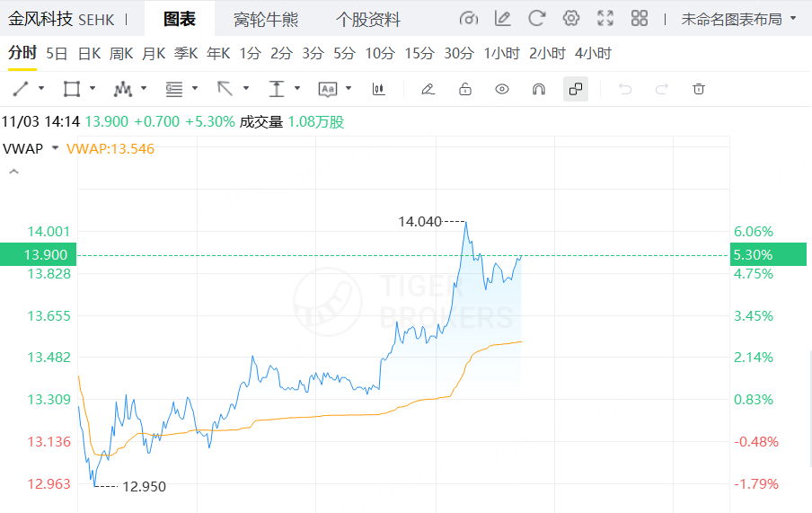This screenshot has width=812, height=513.
Task: Open 未命名图表布局 layout dropdown
Action: pyautogui.click(x=738, y=19)
